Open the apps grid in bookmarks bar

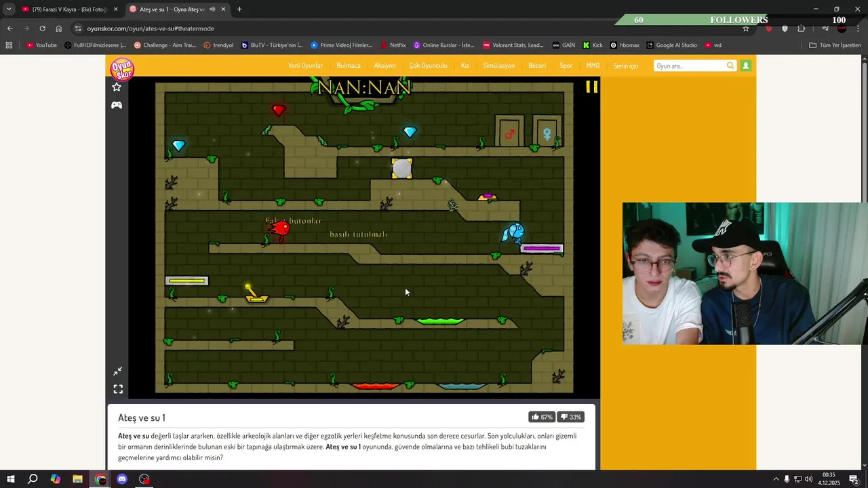point(9,45)
